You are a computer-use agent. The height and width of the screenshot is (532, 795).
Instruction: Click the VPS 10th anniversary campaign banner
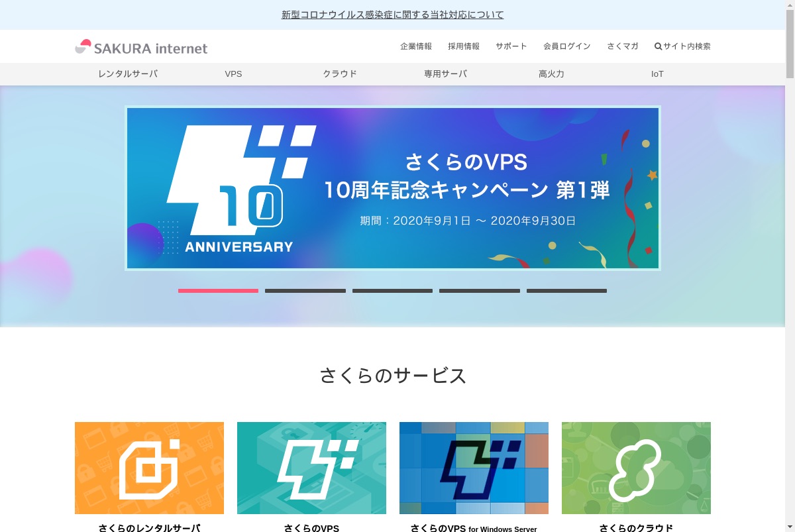click(393, 188)
